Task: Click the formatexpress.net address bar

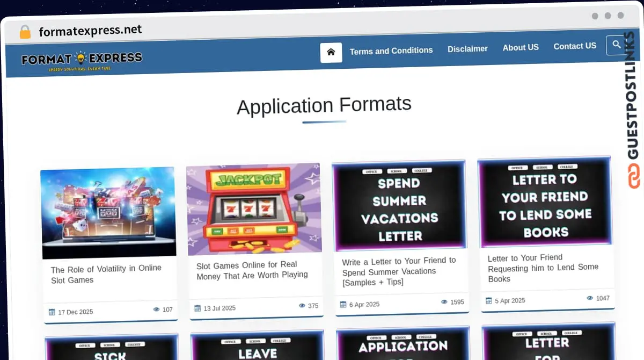Action: [90, 30]
